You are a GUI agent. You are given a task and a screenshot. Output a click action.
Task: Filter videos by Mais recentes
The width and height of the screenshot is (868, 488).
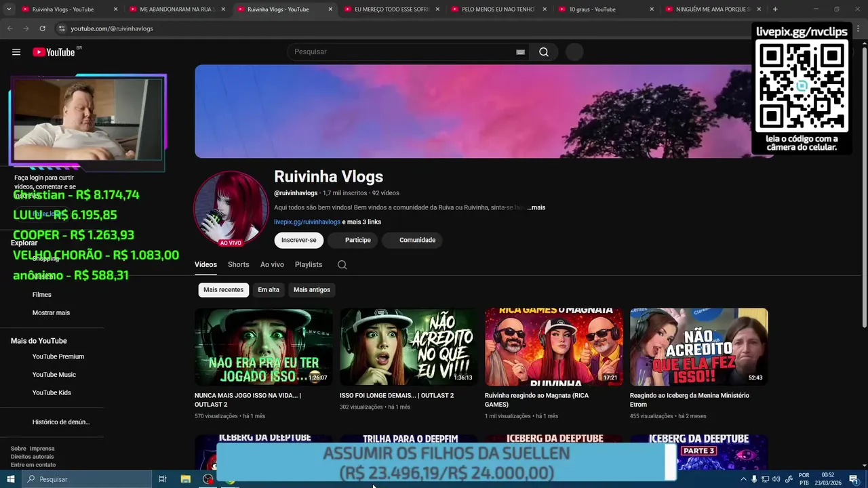point(223,290)
